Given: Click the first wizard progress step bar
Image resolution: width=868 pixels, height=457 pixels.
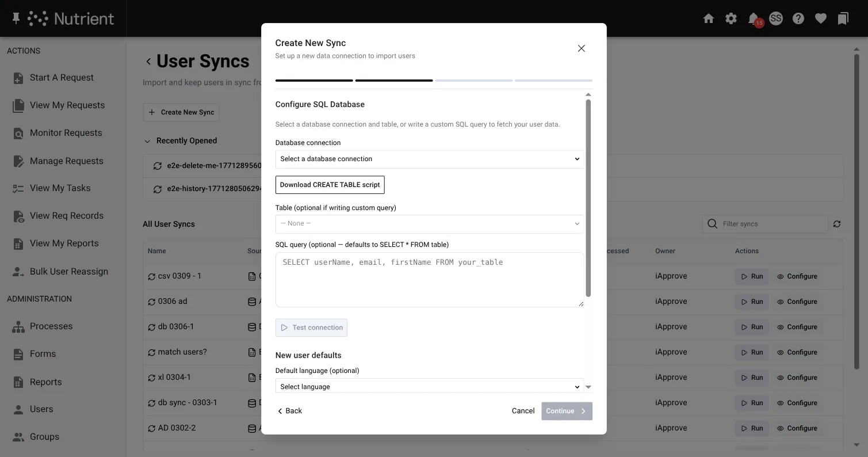Looking at the screenshot, I should click(x=314, y=81).
